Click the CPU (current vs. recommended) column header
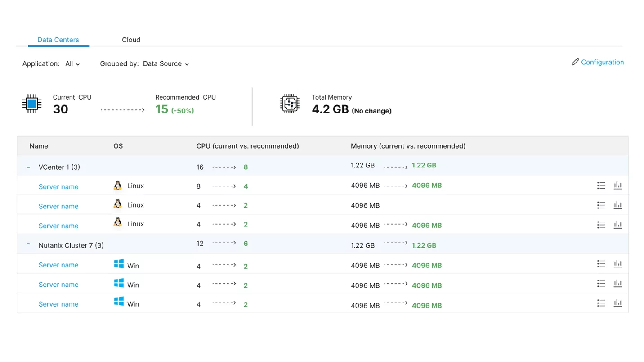 pos(248,146)
